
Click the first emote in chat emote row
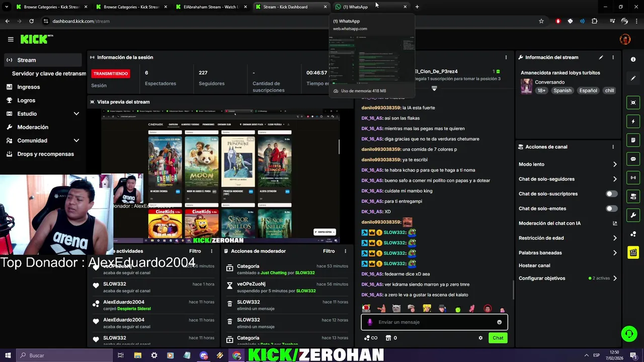pyautogui.click(x=366, y=308)
